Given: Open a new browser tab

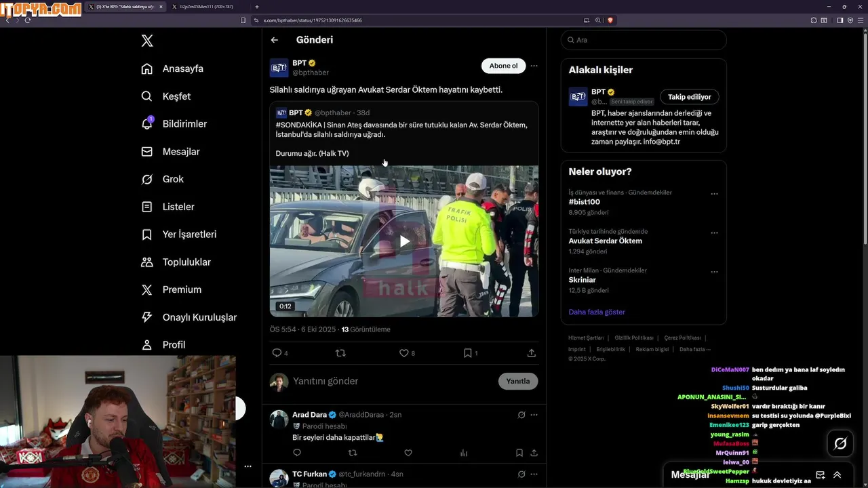Looking at the screenshot, I should [257, 7].
